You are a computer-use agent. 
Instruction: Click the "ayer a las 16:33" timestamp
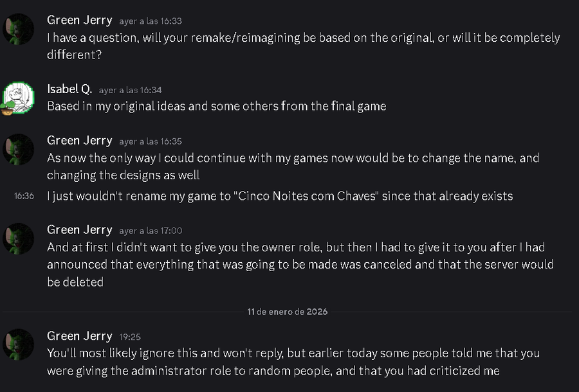[x=151, y=21]
